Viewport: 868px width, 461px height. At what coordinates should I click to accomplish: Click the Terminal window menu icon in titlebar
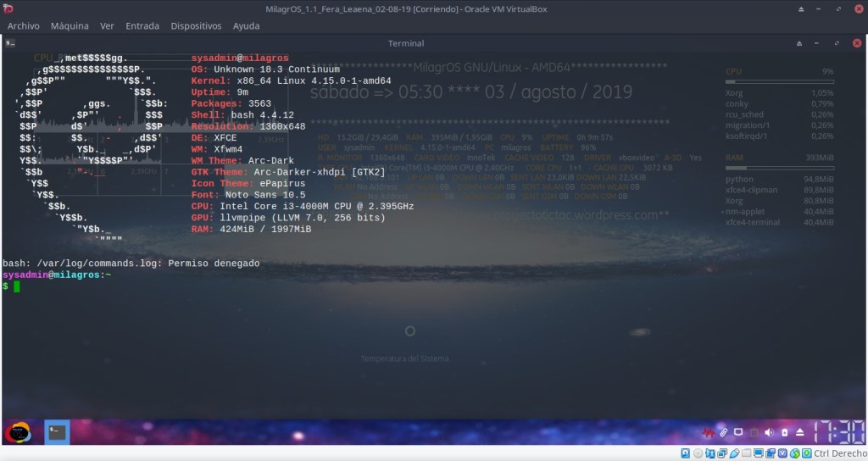pyautogui.click(x=9, y=43)
